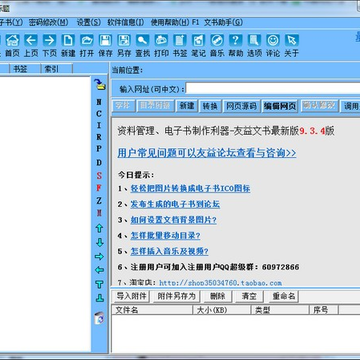Click the 删除 attachment button
Viewport: 360px width, 360px height.
click(217, 296)
